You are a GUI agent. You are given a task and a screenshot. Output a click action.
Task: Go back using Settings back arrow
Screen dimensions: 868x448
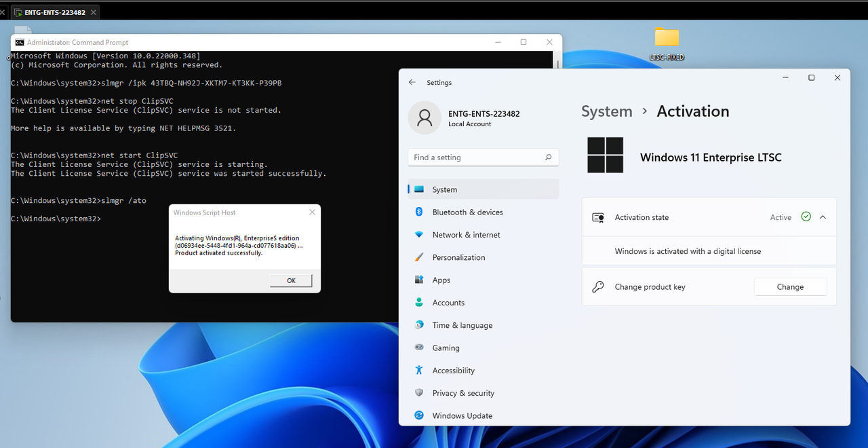click(x=412, y=82)
